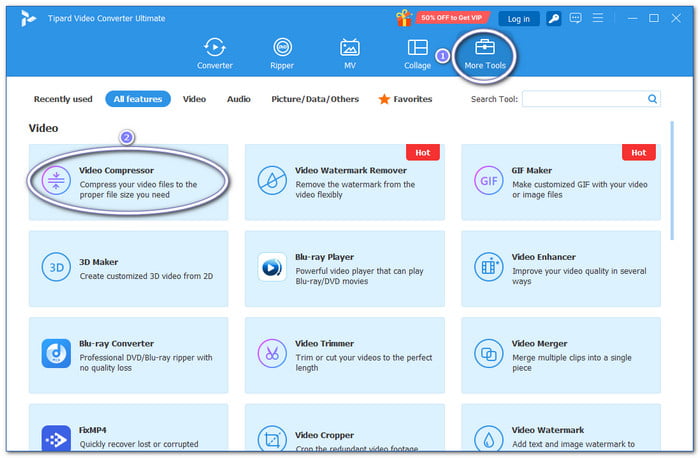Click the Video Trimmer scissors icon
This screenshot has width=700, height=458.
272,354
